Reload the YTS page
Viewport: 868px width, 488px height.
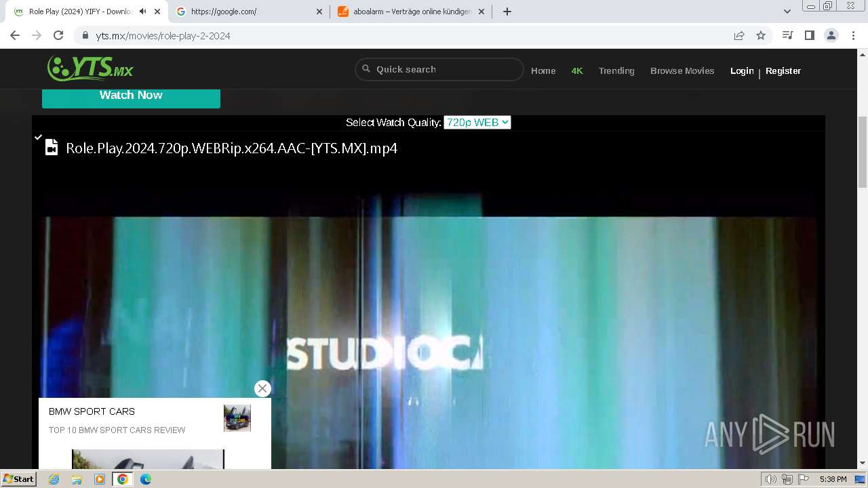point(58,35)
